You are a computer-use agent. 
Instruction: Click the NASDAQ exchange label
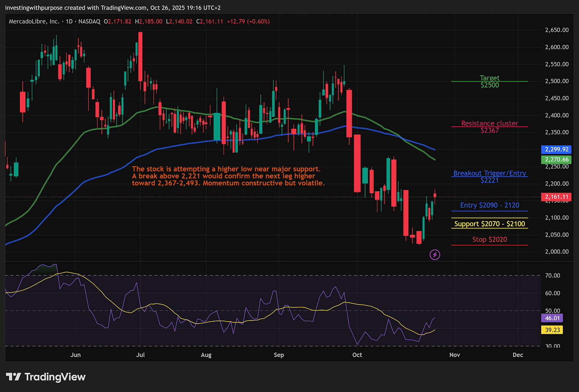[89, 21]
